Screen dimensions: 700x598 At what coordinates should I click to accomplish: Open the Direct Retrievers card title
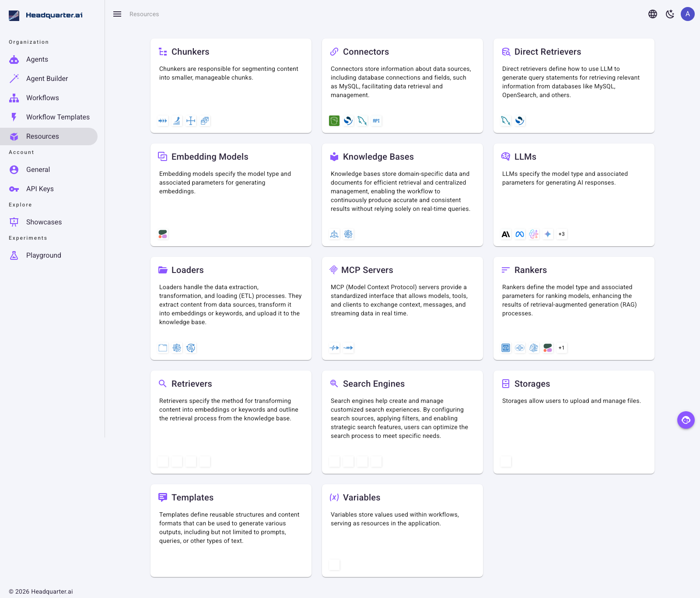548,52
